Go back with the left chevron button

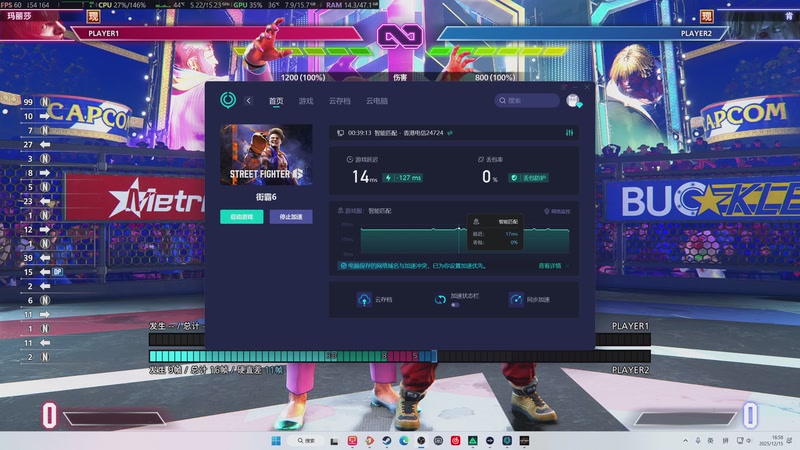point(248,101)
